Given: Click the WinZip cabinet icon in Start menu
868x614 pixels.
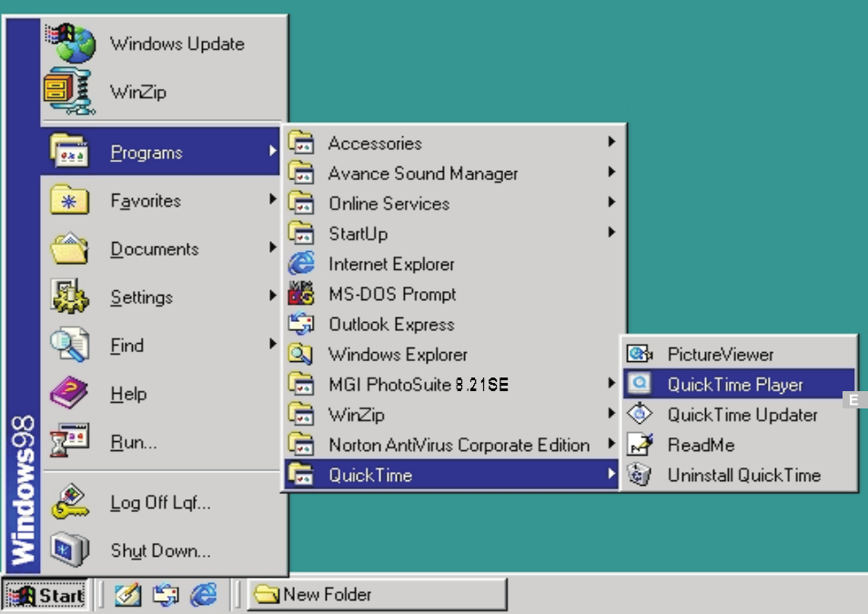Looking at the screenshot, I should point(70,91).
